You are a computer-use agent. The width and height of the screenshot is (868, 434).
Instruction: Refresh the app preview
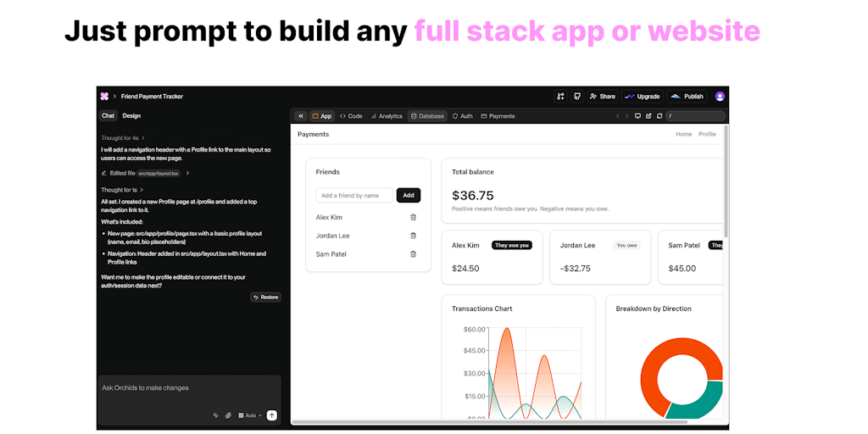click(x=658, y=116)
